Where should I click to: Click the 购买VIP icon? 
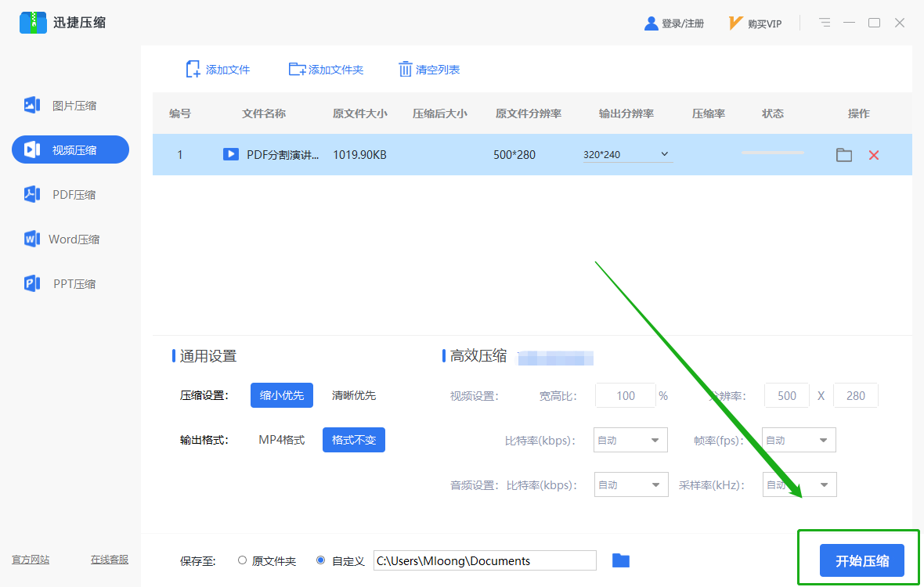pos(735,23)
